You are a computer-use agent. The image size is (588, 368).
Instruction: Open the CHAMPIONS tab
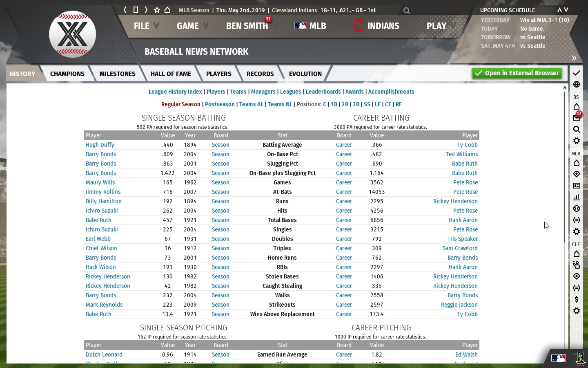(x=67, y=74)
